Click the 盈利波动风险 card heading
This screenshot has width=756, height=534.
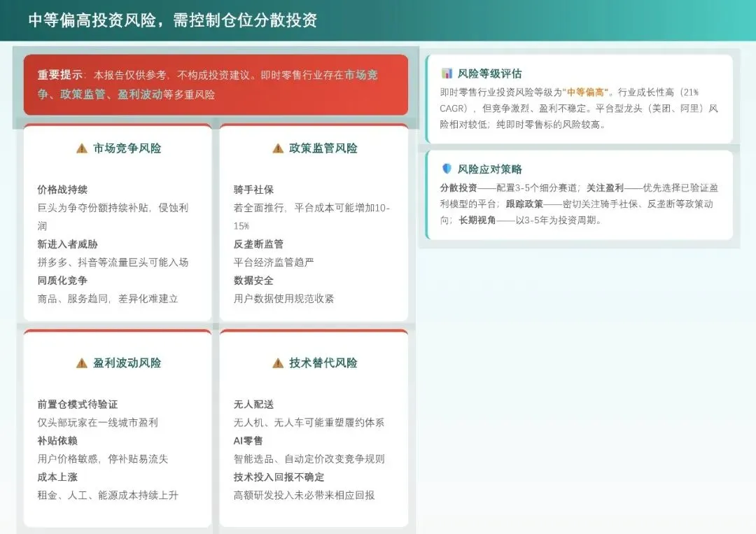click(127, 363)
